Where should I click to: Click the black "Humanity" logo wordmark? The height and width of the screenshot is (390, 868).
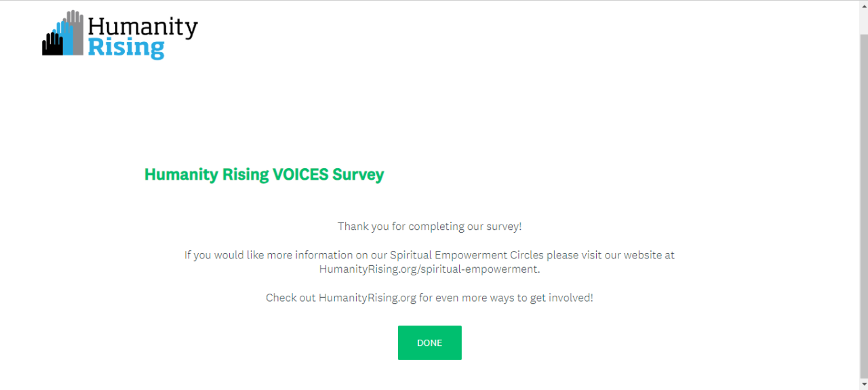point(142,27)
